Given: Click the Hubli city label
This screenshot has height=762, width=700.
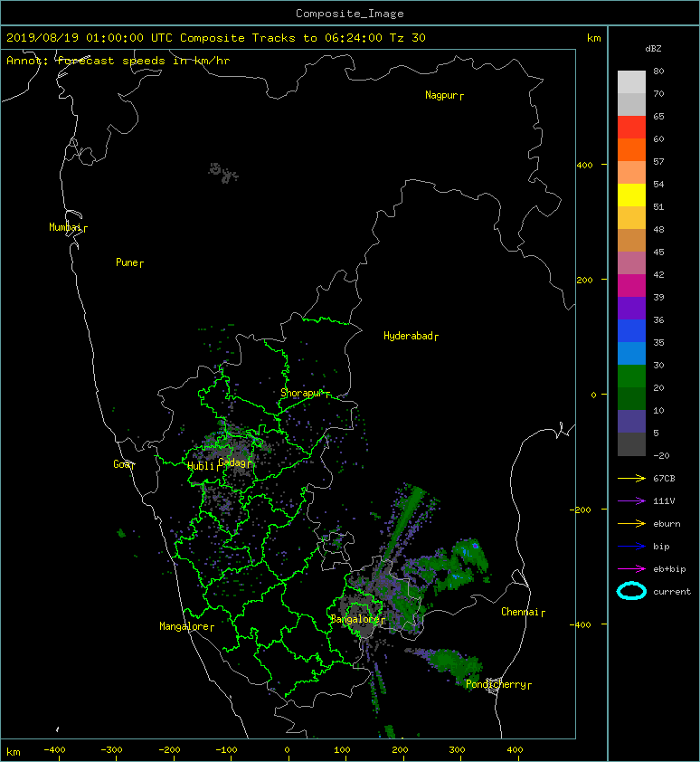Looking at the screenshot, I should 201,466.
